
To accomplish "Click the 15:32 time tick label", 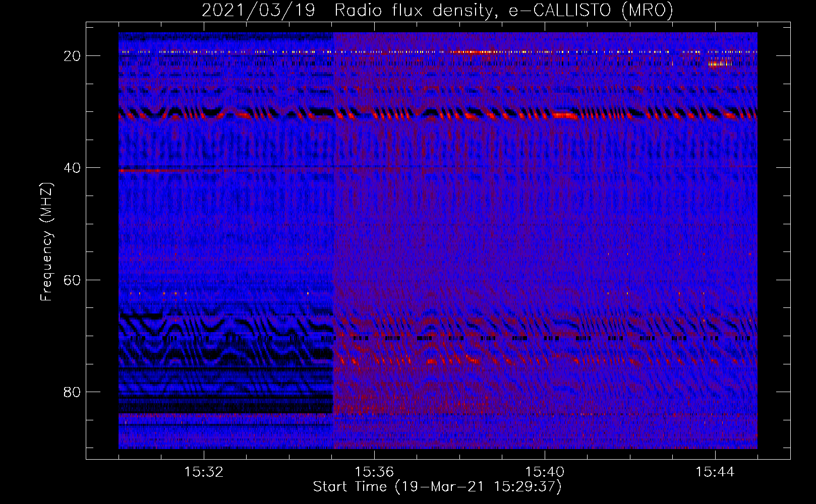I will (204, 472).
